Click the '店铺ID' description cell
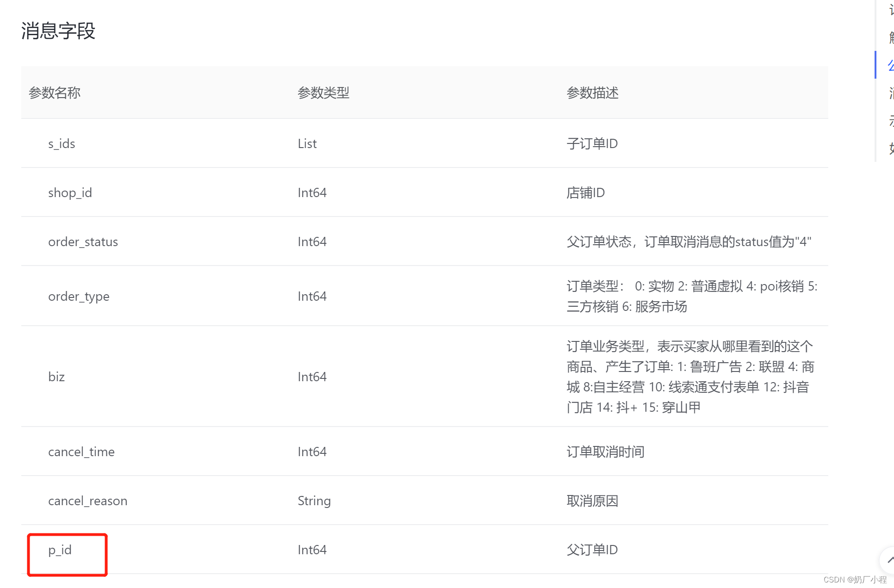 tap(585, 193)
